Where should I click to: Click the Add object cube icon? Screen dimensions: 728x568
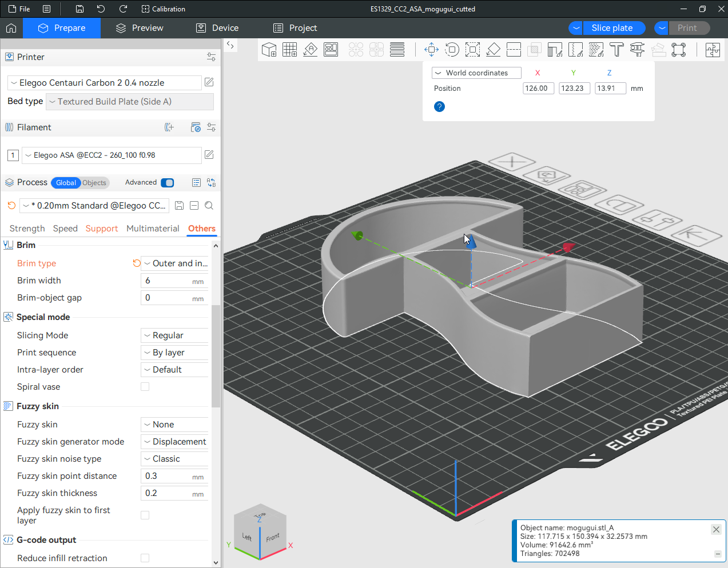(269, 50)
